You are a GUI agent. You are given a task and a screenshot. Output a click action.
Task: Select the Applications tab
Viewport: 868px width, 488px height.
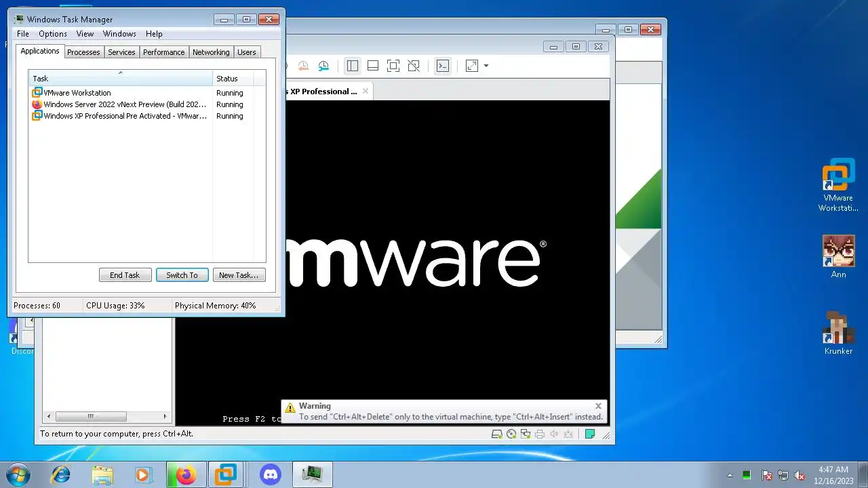click(x=40, y=51)
